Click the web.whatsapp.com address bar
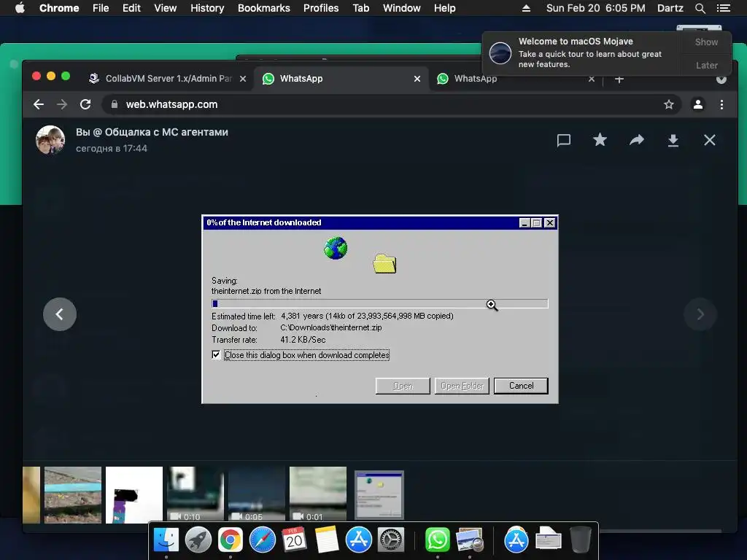 [391, 104]
